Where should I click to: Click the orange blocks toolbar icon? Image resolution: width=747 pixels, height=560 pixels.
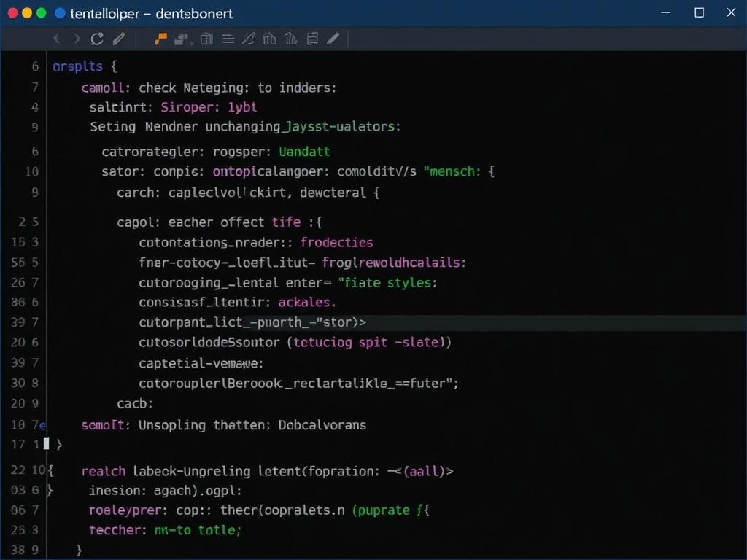pos(161,39)
